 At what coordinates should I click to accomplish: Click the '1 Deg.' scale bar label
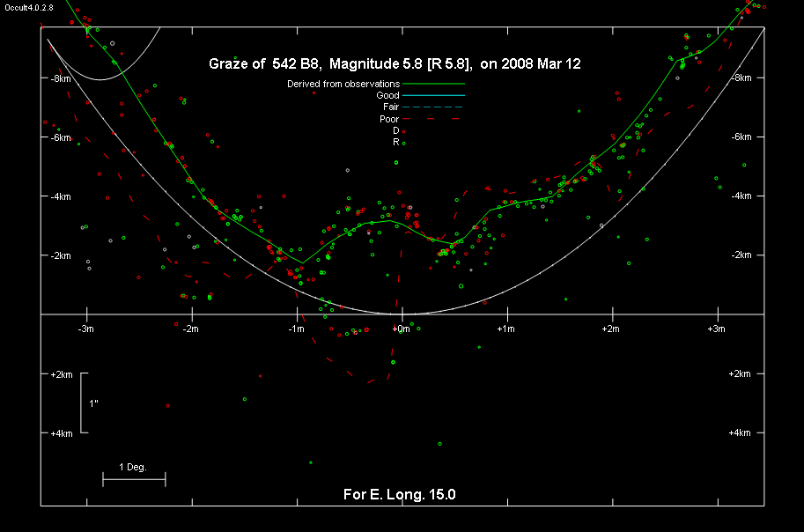point(133,467)
